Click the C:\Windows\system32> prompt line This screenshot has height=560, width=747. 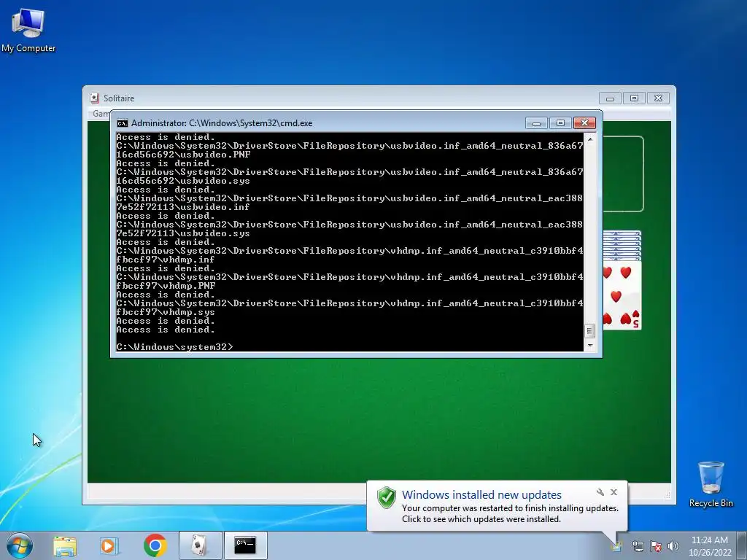click(175, 347)
